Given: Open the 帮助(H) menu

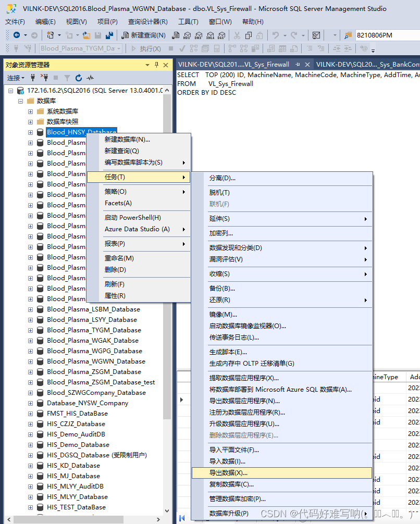Looking at the screenshot, I should point(253,22).
